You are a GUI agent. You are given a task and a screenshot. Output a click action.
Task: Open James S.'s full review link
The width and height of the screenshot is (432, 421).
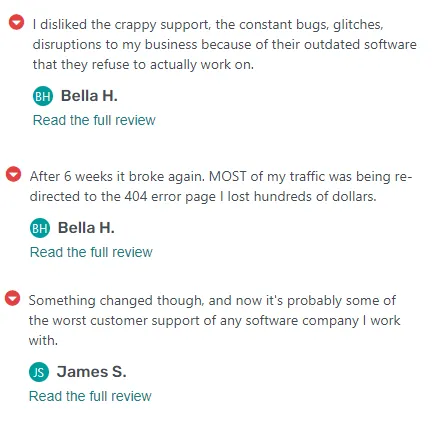coord(90,396)
